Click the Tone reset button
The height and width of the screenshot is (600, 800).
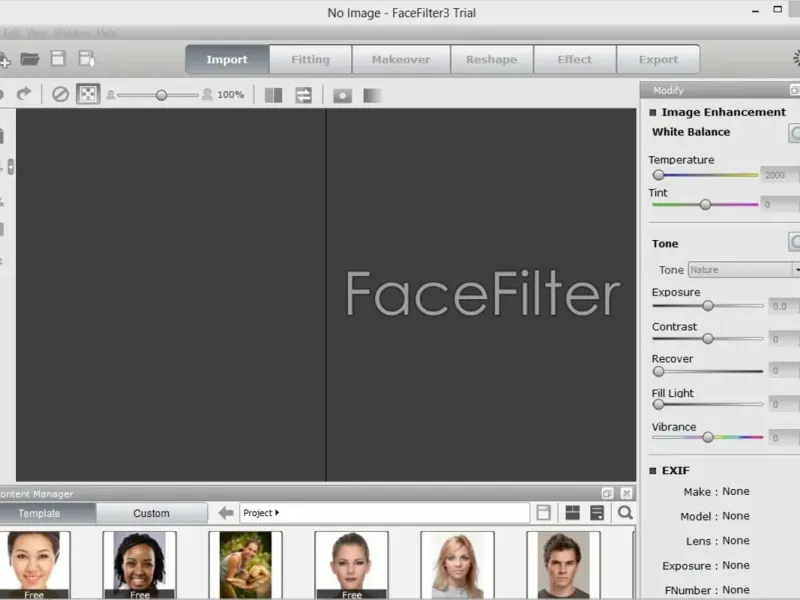point(794,242)
